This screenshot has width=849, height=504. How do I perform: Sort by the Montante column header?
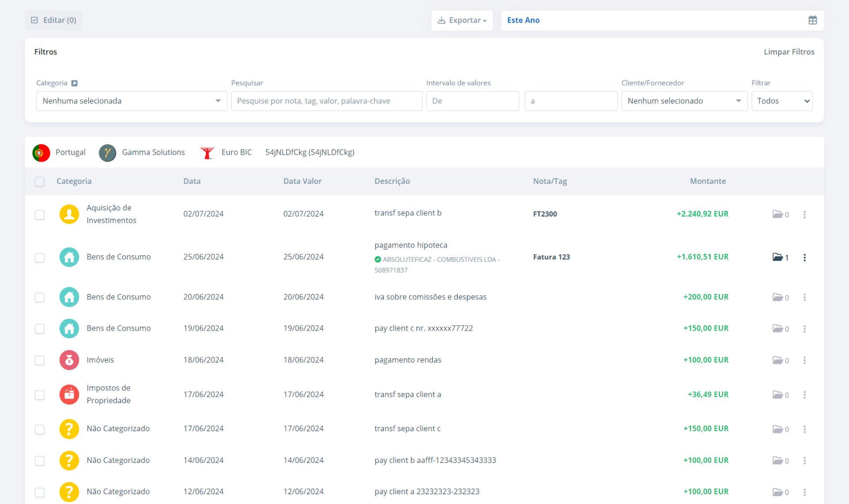[x=707, y=181]
